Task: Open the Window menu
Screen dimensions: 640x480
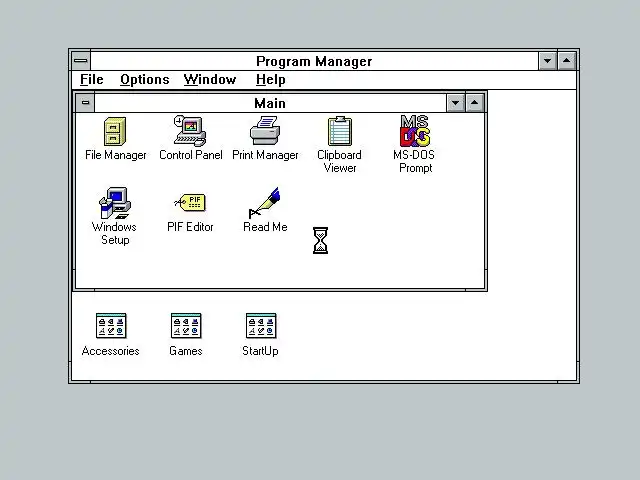Action: [x=210, y=80]
